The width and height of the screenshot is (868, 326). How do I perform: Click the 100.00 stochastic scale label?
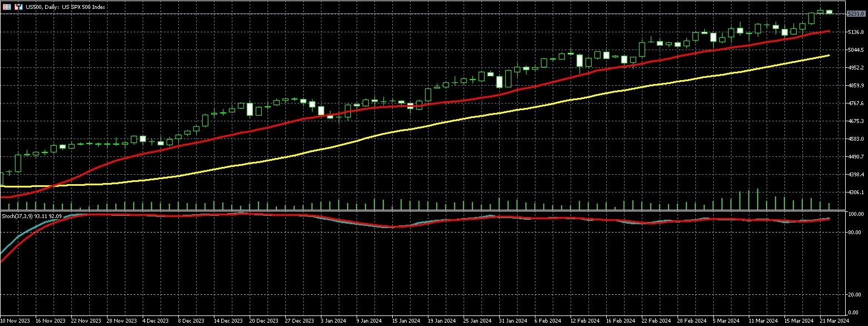point(855,214)
